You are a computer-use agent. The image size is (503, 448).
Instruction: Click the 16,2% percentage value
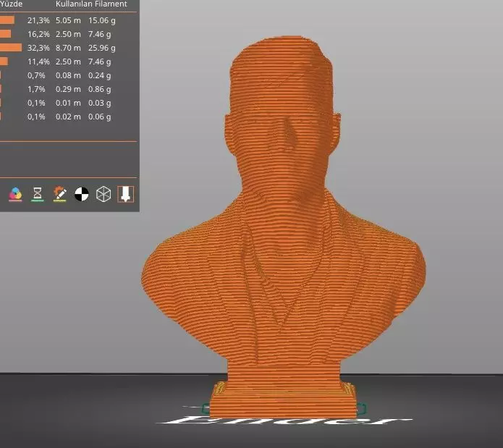(x=38, y=34)
